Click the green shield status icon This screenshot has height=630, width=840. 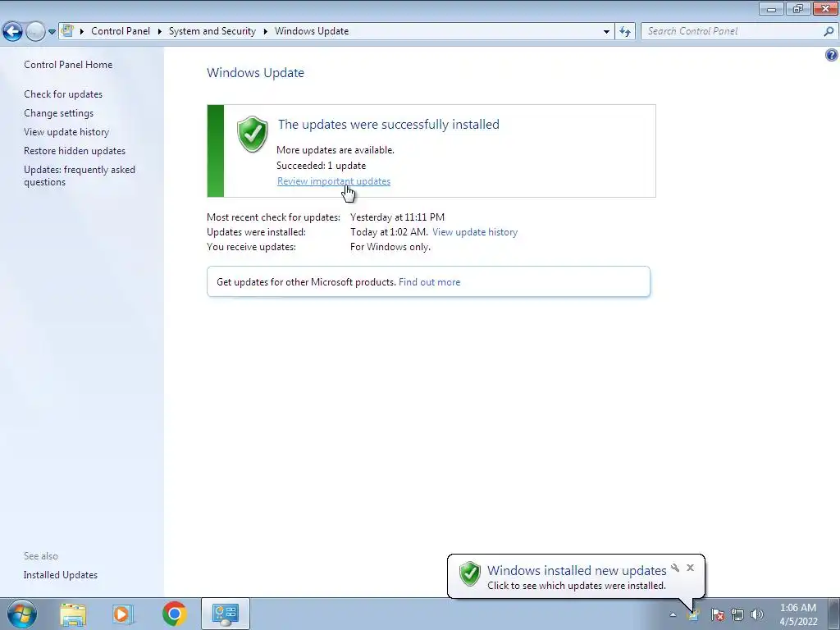click(x=253, y=135)
